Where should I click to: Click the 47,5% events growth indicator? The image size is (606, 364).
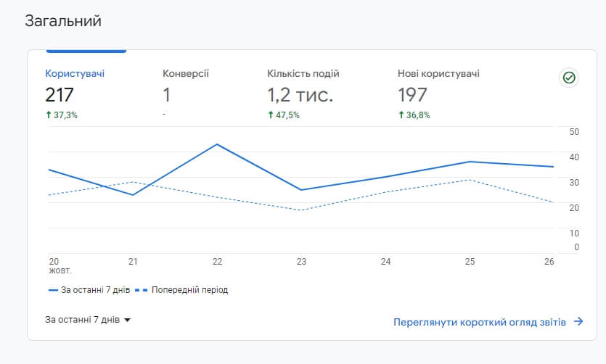tap(284, 115)
